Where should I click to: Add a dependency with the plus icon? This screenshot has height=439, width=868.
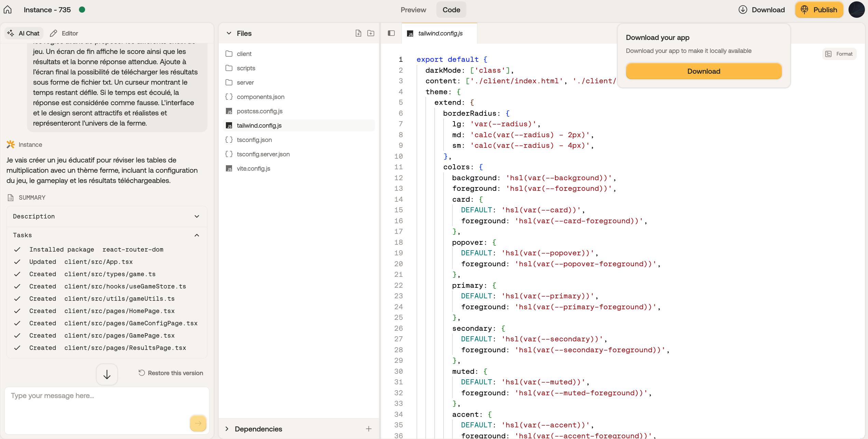tap(368, 429)
